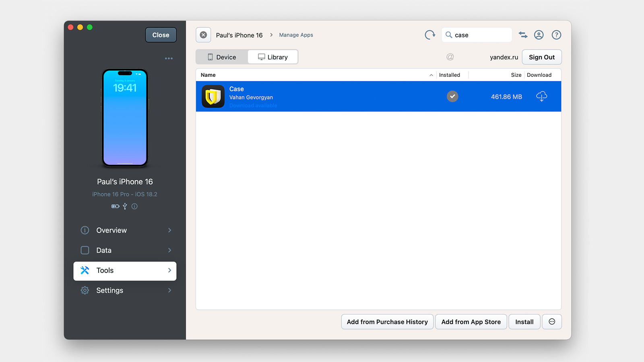Screen dimensions: 644x362
Task: Click the Sign Out button
Action: (542, 57)
